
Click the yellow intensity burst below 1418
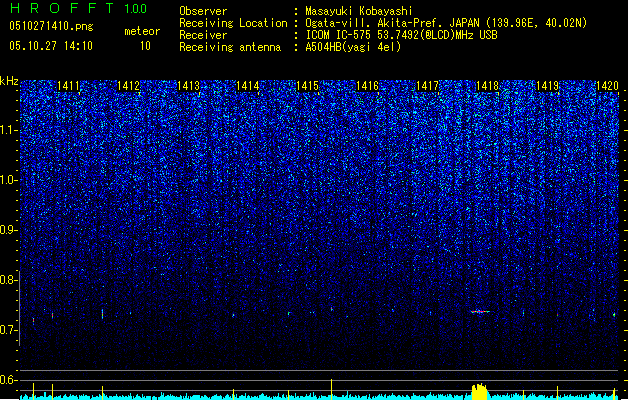click(479, 392)
